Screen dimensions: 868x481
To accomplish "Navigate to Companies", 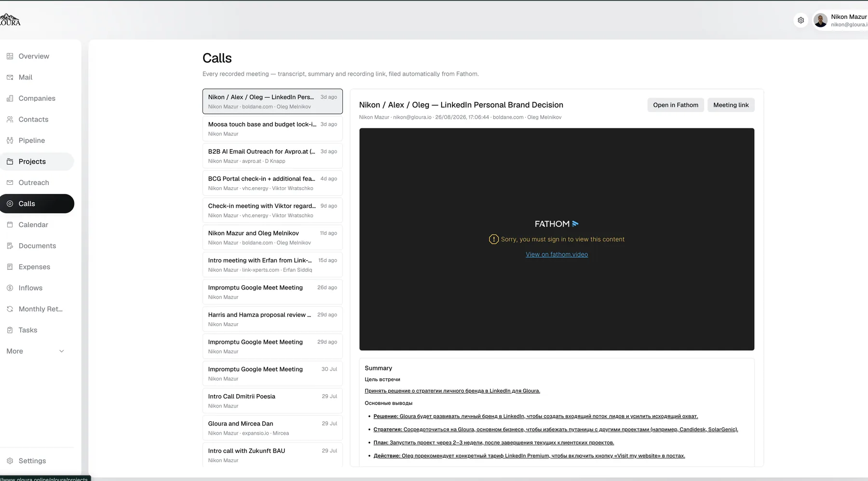I will pos(37,98).
